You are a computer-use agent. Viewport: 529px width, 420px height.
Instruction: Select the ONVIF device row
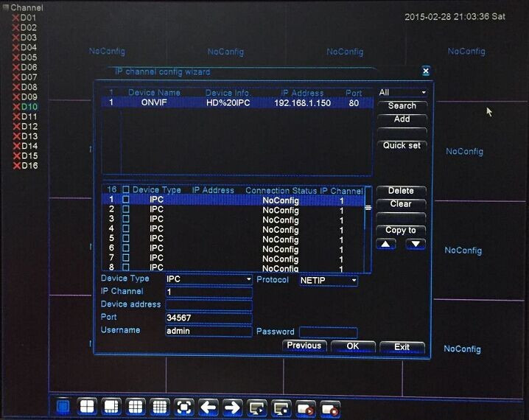(236, 103)
